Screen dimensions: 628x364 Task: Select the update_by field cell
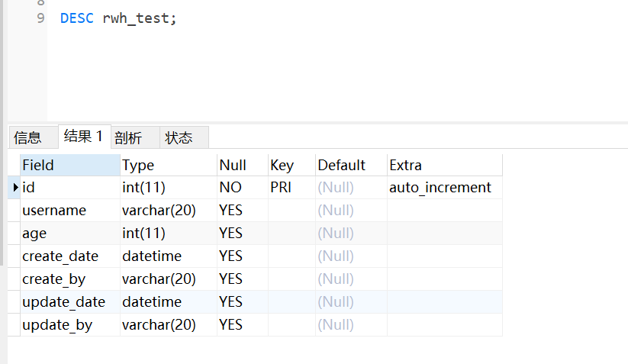coord(57,325)
